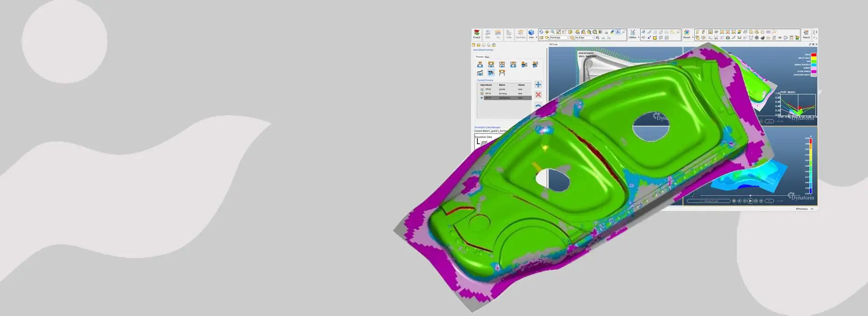868x316 pixels.
Task: Click the red X delete operation button
Action: click(x=538, y=94)
